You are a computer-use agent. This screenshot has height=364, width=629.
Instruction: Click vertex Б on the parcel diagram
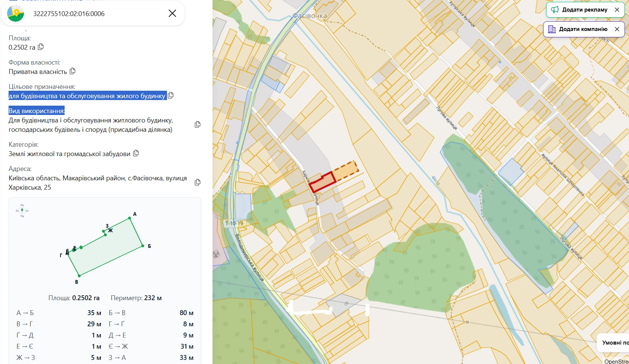[x=143, y=246]
